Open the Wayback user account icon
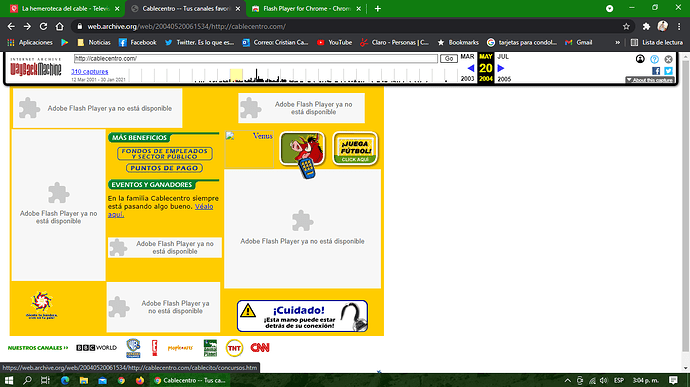690x387 pixels. pyautogui.click(x=640, y=59)
